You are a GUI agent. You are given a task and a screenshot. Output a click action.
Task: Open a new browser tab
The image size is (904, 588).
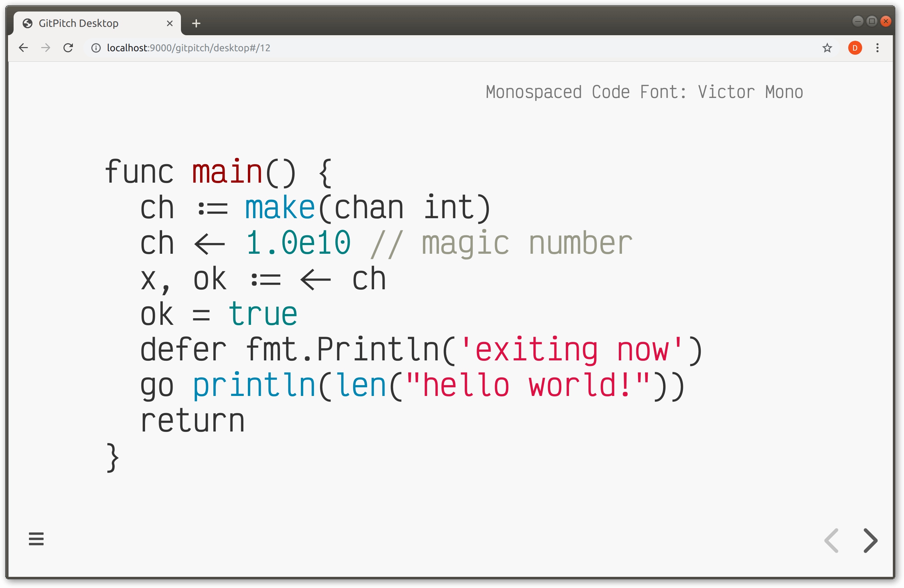tap(196, 24)
